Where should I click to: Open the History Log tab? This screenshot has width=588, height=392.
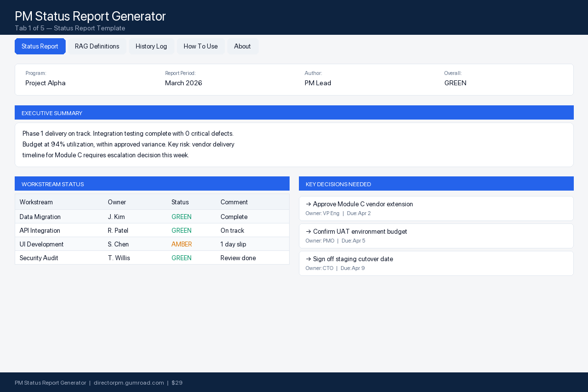pos(151,47)
